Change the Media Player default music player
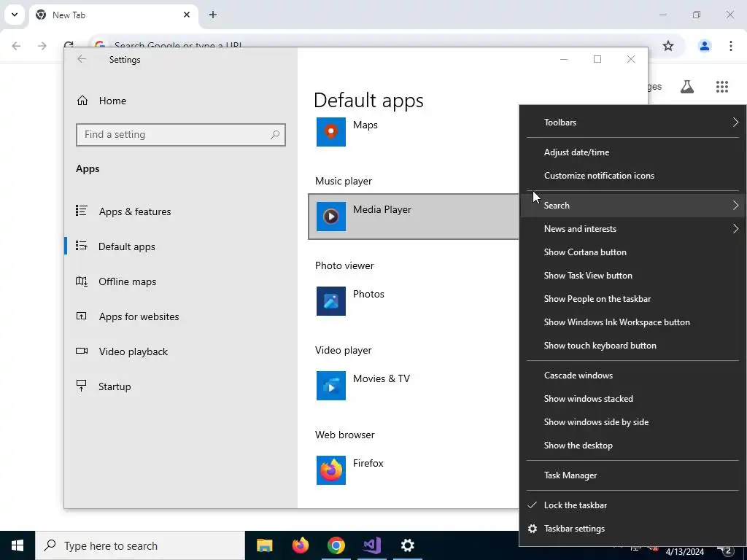 tap(414, 217)
